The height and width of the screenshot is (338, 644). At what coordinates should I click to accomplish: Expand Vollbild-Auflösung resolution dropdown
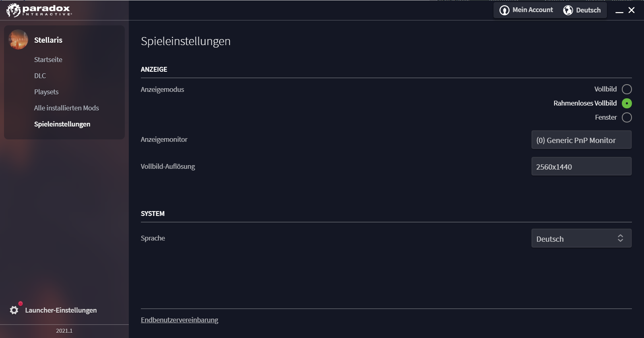(581, 166)
